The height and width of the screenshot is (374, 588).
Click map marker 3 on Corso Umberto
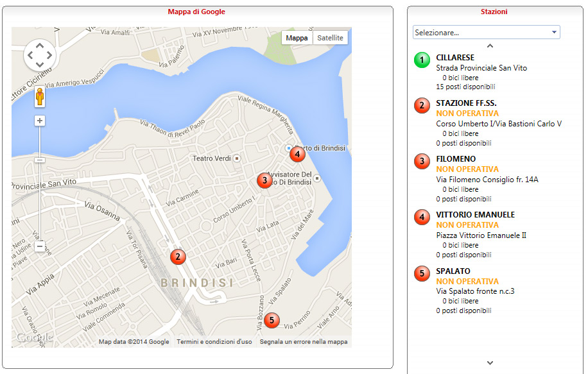point(264,180)
